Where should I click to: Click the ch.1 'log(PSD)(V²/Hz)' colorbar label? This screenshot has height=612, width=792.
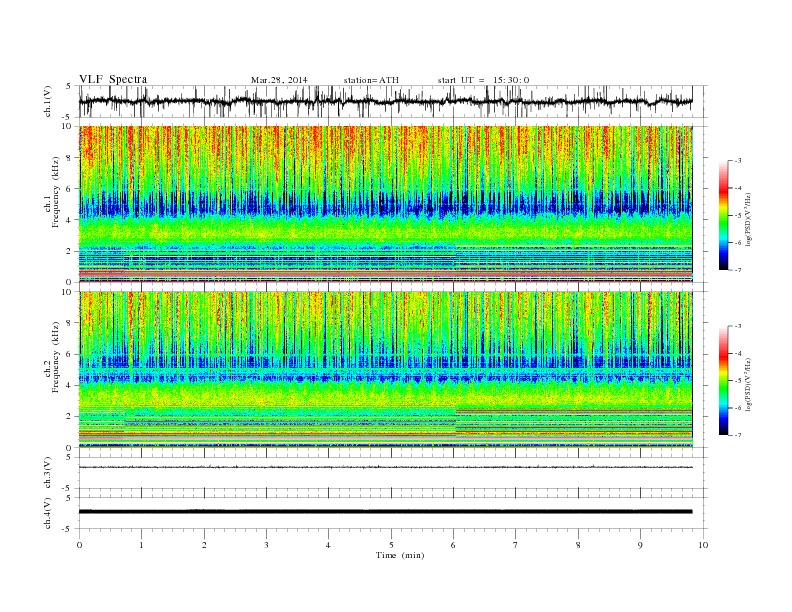coord(748,219)
